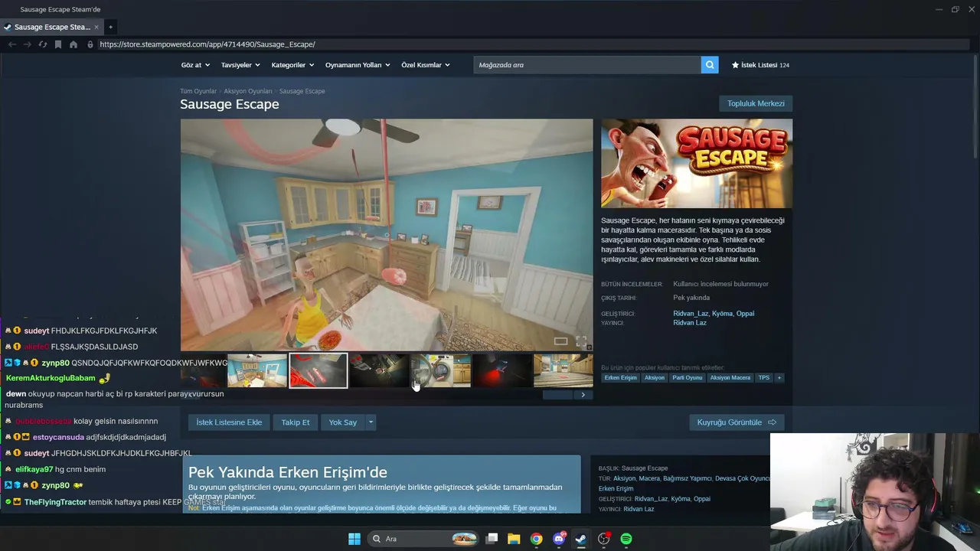980x551 pixels.
Task: Select the Parti Oyunu tag
Action: pyautogui.click(x=688, y=377)
